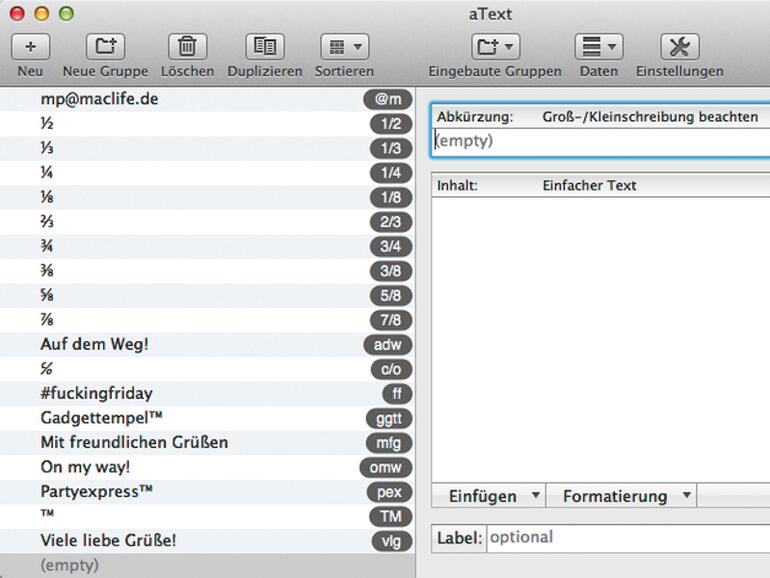Select the ½ snippet row
Image resolution: width=770 pixels, height=578 pixels.
(x=206, y=124)
